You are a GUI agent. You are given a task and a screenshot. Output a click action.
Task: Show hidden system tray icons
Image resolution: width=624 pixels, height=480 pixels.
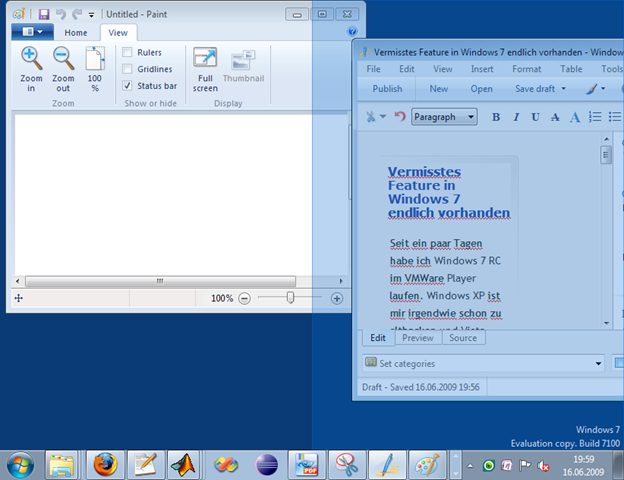[470, 466]
